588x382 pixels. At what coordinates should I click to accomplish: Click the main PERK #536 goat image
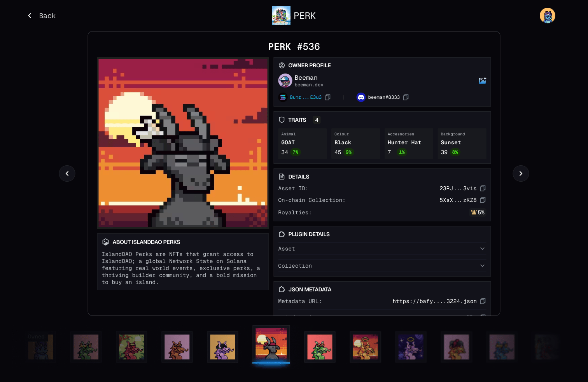[183, 143]
